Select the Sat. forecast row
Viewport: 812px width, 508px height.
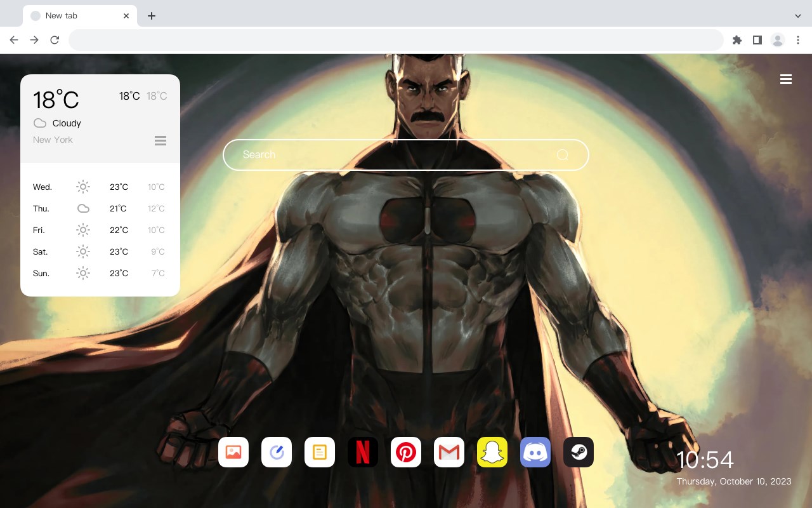100,251
